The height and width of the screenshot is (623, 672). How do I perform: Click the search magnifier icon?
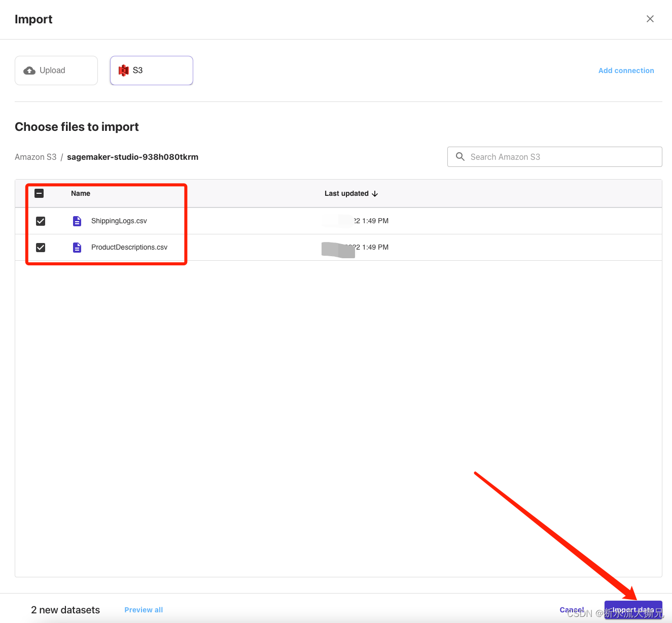460,157
